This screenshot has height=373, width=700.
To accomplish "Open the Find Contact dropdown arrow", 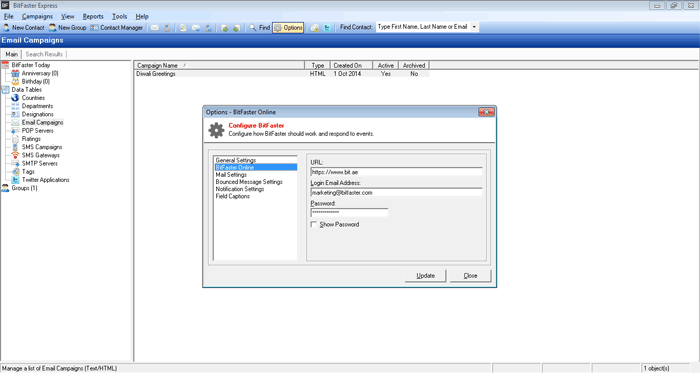I will (474, 27).
